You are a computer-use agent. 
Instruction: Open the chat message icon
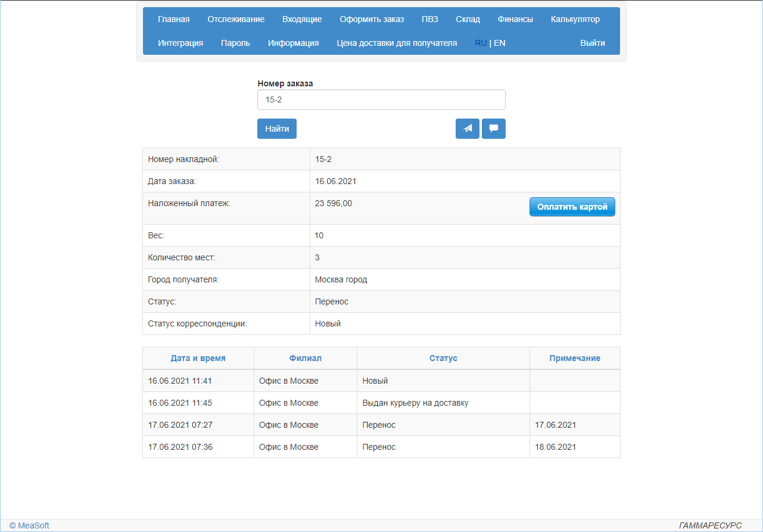click(x=493, y=128)
